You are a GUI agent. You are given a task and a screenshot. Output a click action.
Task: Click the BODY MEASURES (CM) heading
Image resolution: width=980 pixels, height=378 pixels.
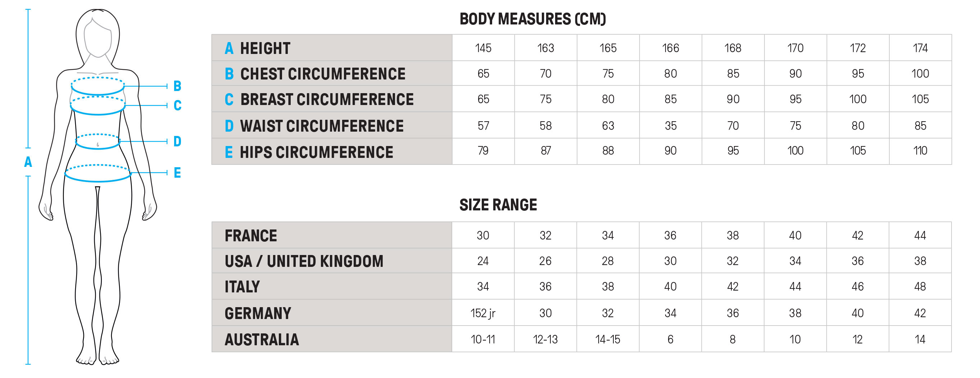[532, 19]
